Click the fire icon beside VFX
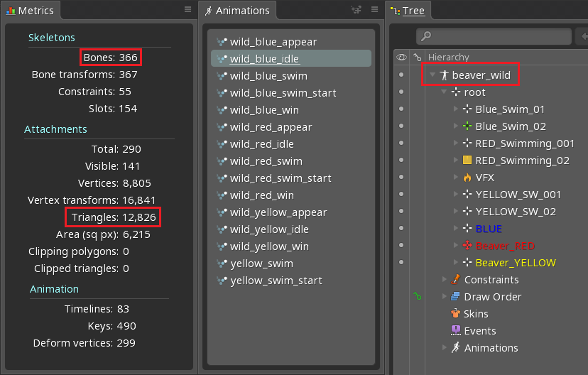This screenshot has width=588, height=375. [x=467, y=178]
